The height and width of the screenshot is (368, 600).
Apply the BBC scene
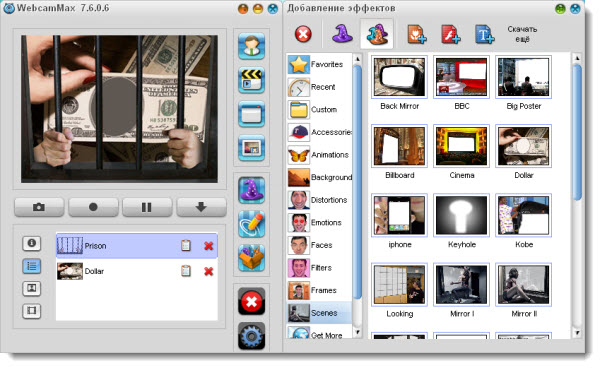click(461, 77)
